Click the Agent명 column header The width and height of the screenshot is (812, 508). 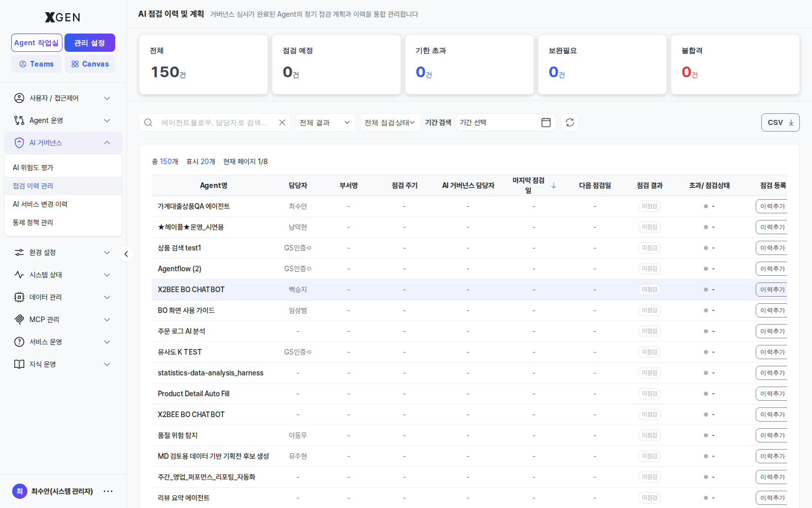(x=214, y=185)
